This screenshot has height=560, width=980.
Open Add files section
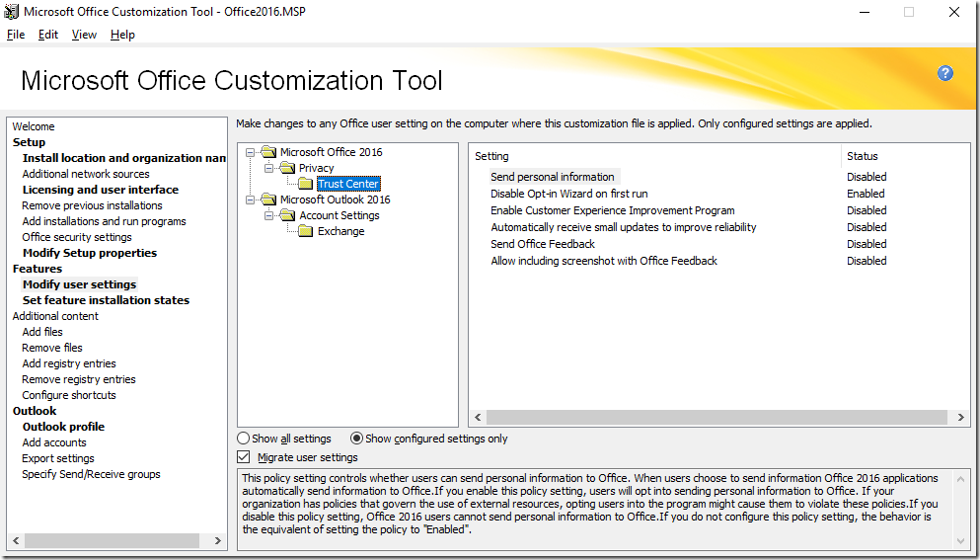[x=41, y=332]
